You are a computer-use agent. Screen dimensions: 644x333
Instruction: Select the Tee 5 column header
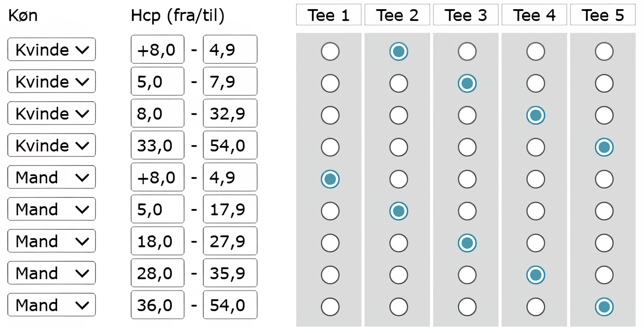tap(603, 15)
